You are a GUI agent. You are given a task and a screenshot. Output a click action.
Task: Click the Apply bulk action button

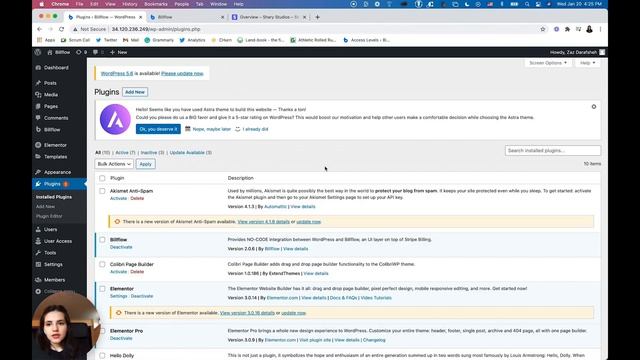click(x=145, y=164)
